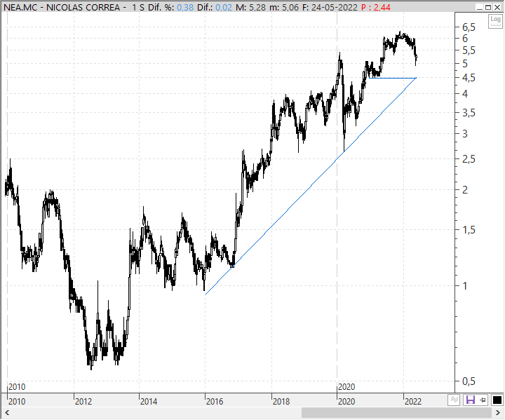The image size is (505, 420).
Task: Click the 2,5 price axis label
Action: [x=469, y=158]
